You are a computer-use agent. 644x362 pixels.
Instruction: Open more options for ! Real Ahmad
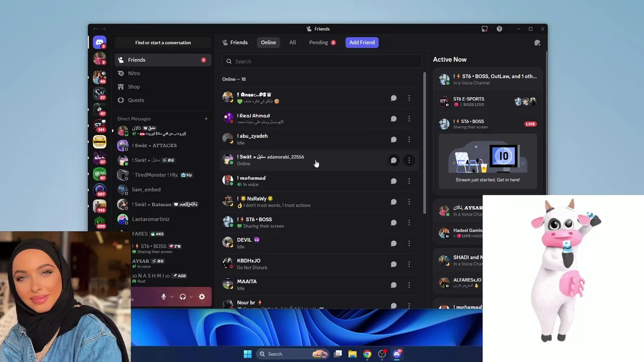409,119
